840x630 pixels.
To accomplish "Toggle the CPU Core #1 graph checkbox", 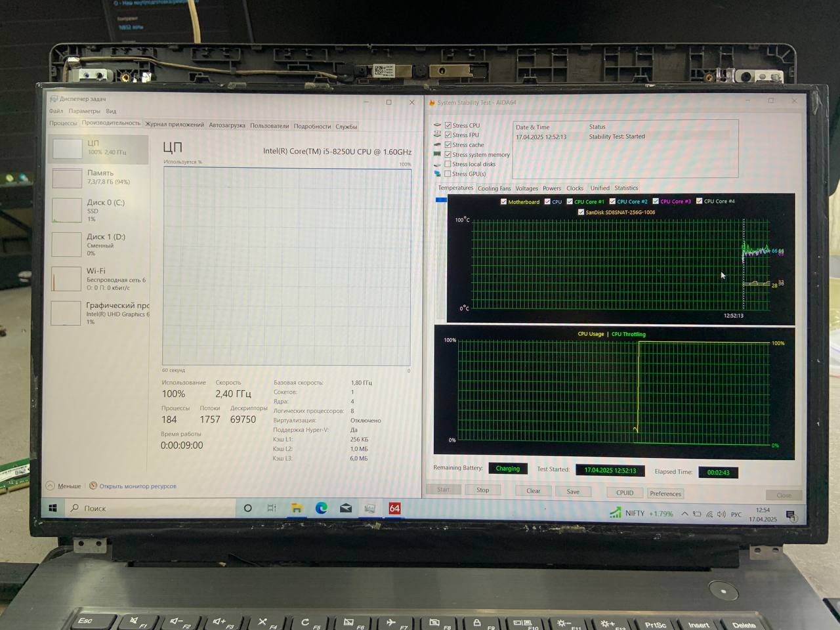I will pos(570,201).
